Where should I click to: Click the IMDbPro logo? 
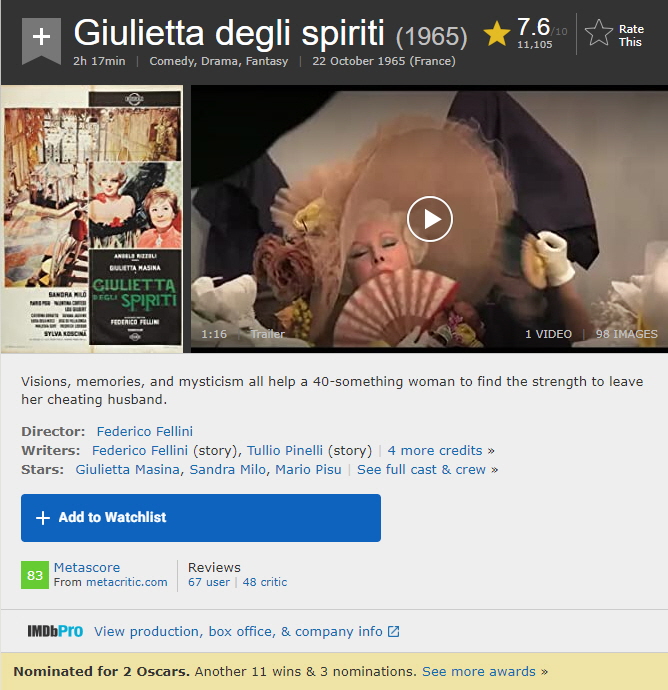pyautogui.click(x=55, y=631)
